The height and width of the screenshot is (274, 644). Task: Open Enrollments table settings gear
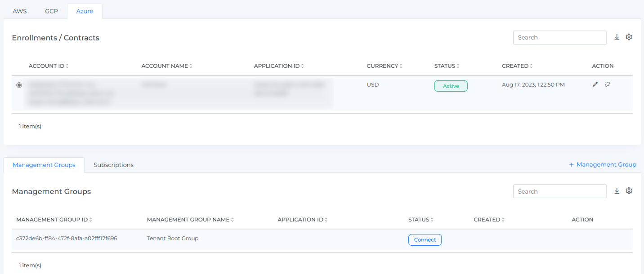point(629,37)
